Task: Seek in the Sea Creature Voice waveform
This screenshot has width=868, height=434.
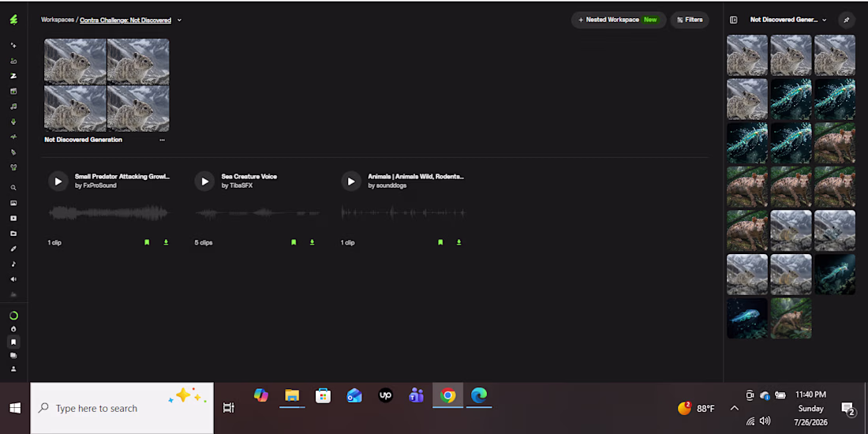Action: 257,212
